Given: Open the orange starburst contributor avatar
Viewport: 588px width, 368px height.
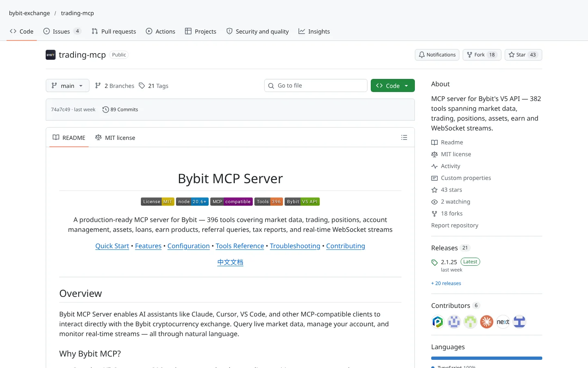Looking at the screenshot, I should point(487,322).
